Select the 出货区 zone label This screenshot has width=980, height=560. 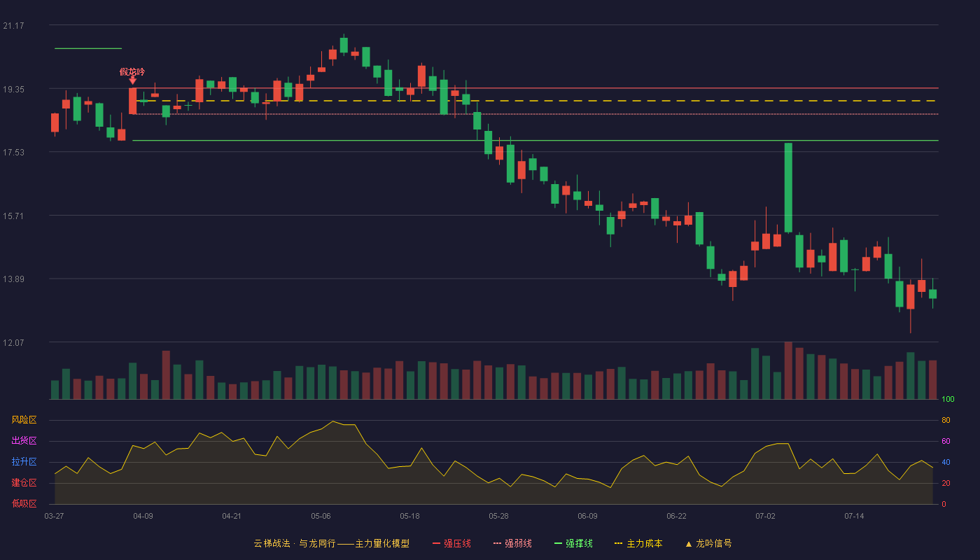[24, 441]
